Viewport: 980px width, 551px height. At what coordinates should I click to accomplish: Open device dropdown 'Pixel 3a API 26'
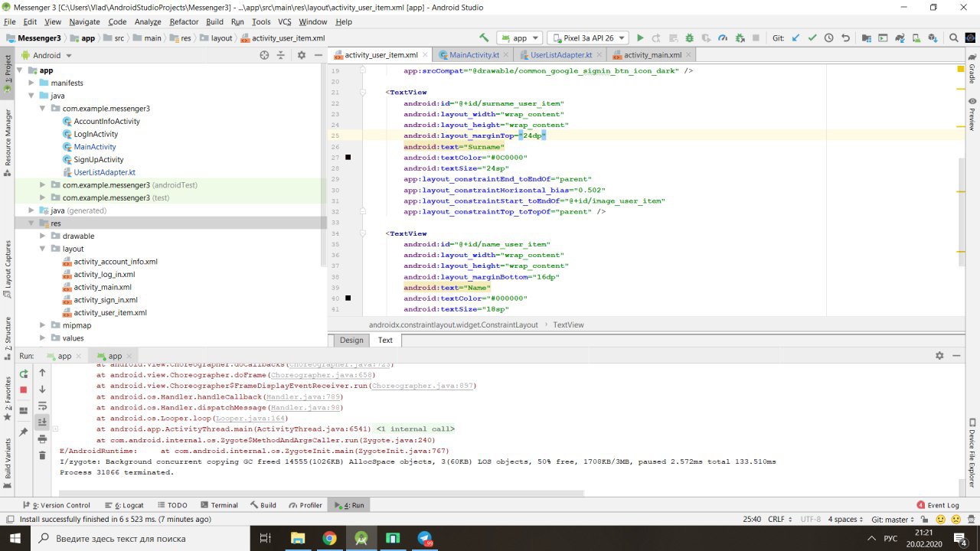pyautogui.click(x=587, y=37)
